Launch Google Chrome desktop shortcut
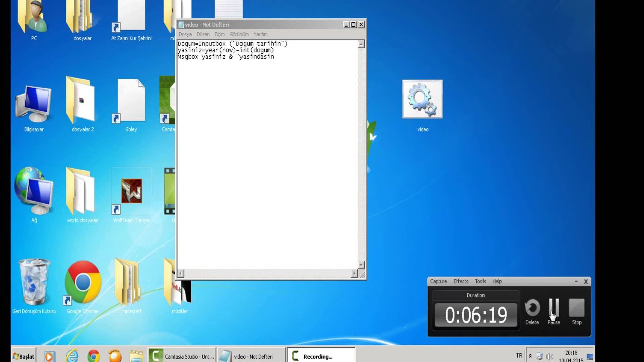Screen dimensions: 644x362 coord(83,287)
